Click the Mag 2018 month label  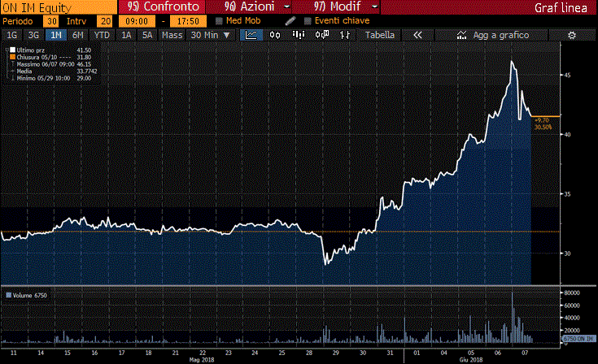tap(202, 360)
